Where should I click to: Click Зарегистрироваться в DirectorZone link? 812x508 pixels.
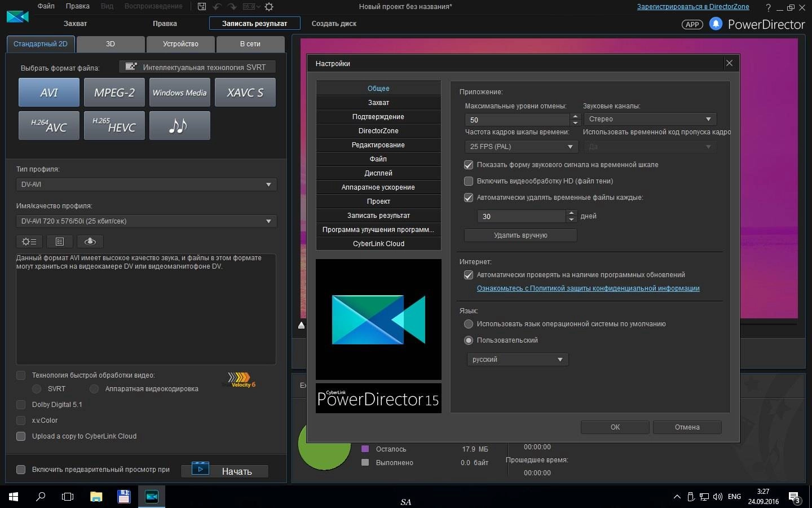693,7
